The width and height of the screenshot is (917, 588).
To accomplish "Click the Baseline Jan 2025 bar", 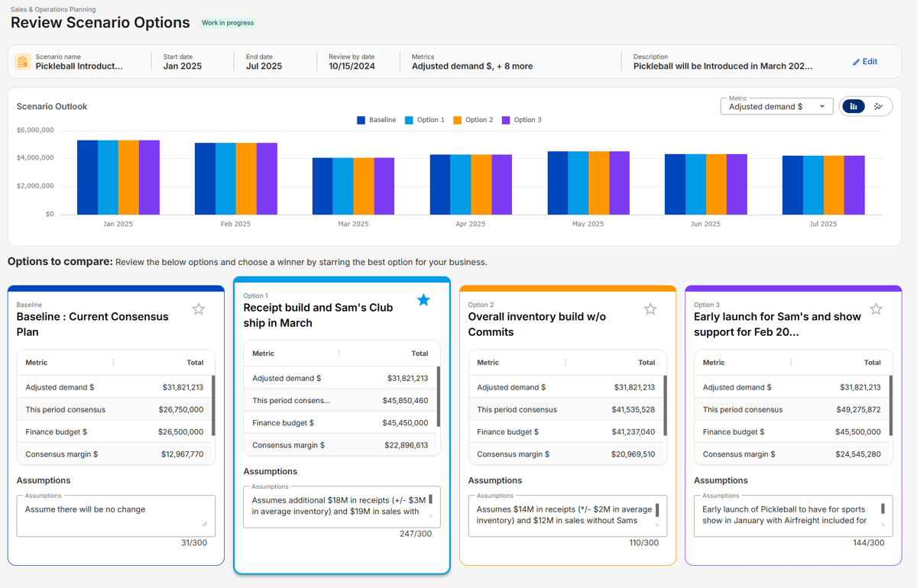I will pyautogui.click(x=87, y=177).
